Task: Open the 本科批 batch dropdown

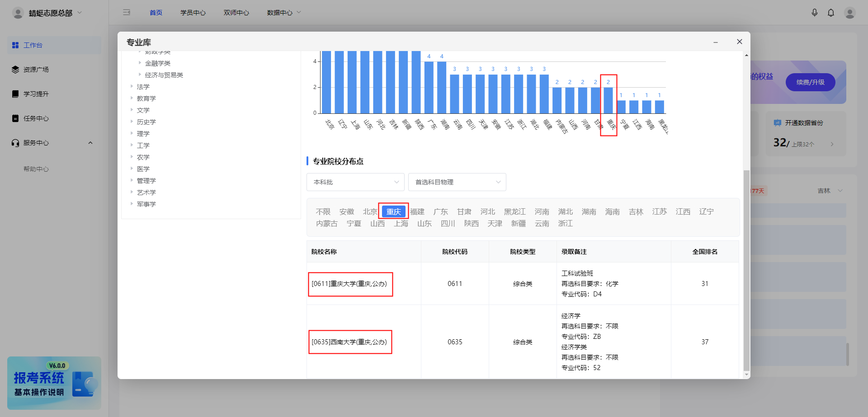Action: click(355, 182)
